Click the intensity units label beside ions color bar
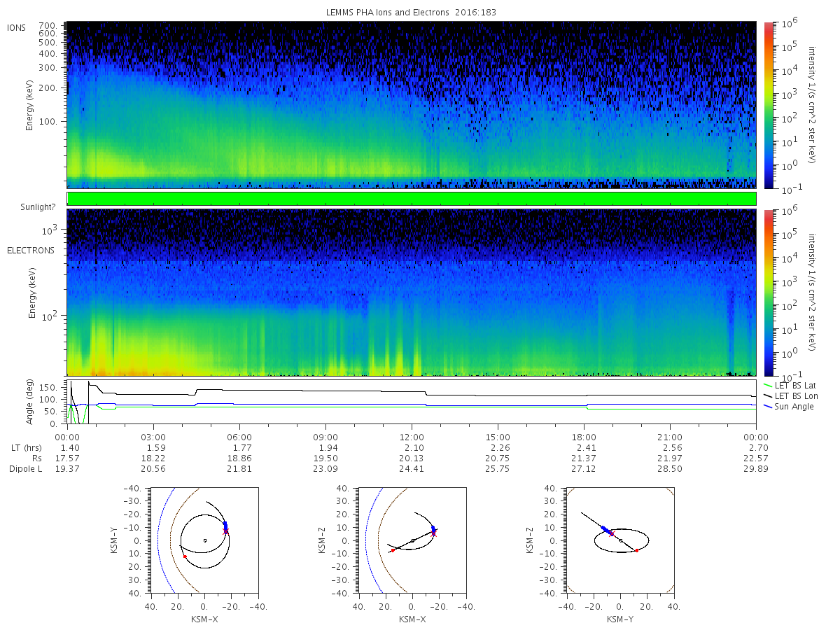This screenshot has width=840, height=630. (813, 105)
